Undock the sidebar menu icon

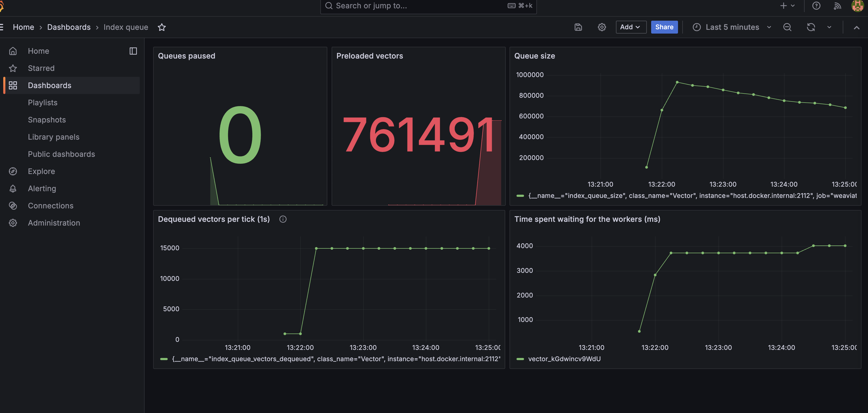[133, 51]
